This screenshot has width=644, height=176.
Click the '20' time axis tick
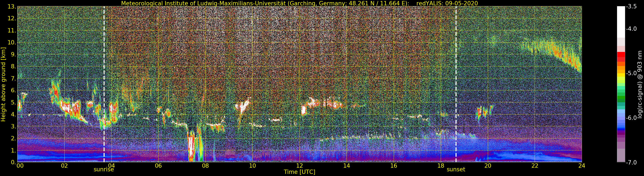coord(488,166)
